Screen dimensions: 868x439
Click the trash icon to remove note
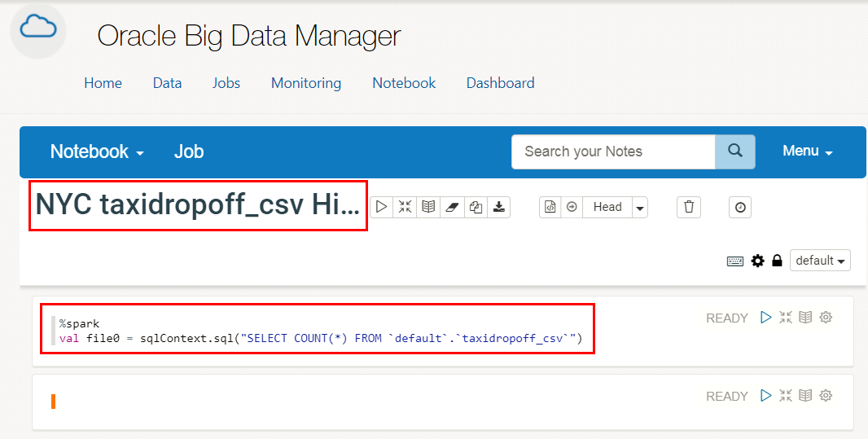coord(689,208)
